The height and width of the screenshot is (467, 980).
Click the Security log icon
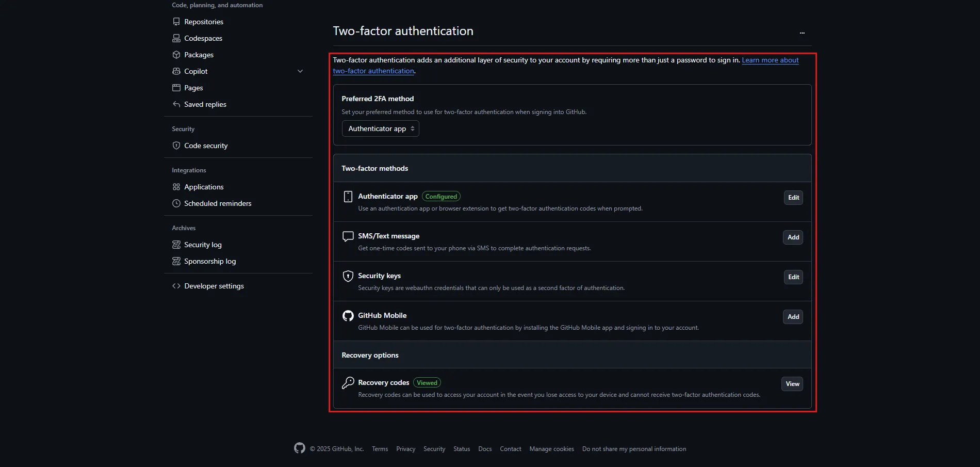[176, 245]
